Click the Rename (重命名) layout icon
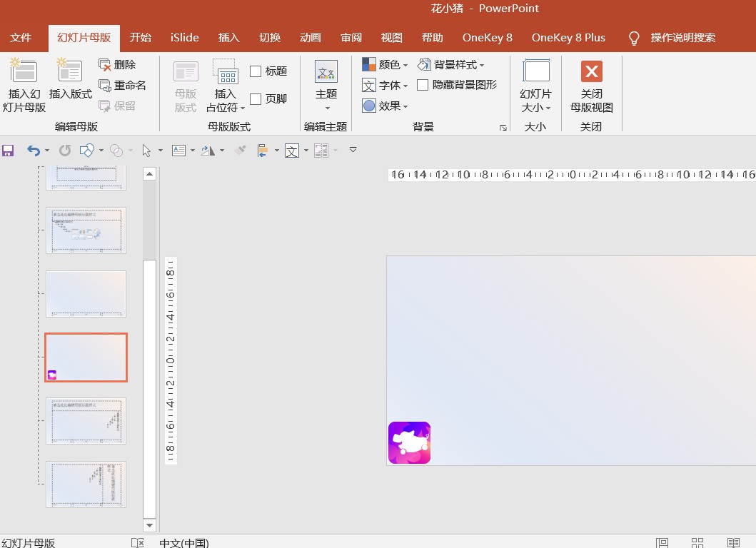Screen dimensions: 756x548 click(105, 86)
